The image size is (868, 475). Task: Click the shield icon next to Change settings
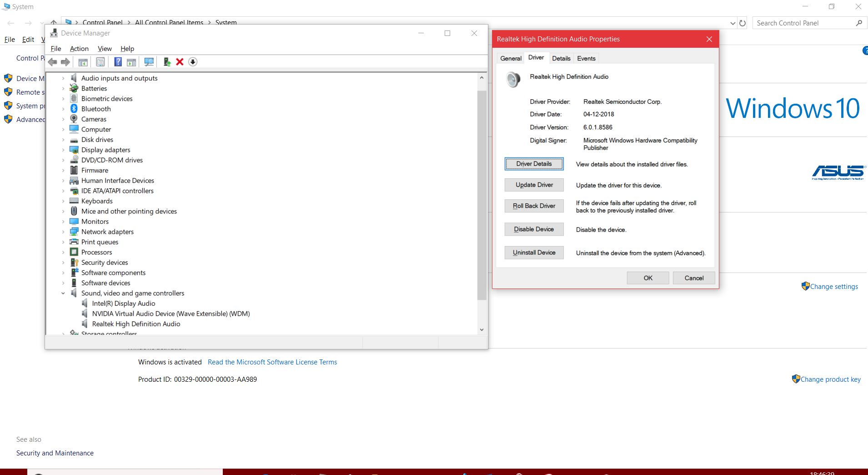(x=805, y=286)
